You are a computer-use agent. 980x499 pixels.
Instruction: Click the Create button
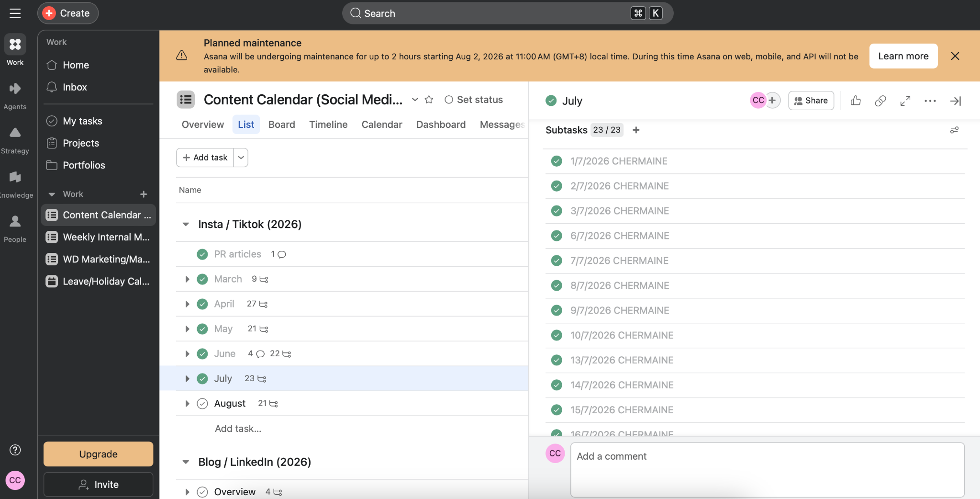tap(68, 13)
